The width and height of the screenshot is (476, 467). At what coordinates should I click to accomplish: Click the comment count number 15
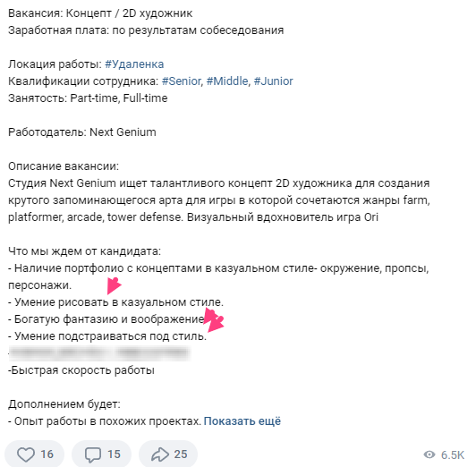point(114,454)
